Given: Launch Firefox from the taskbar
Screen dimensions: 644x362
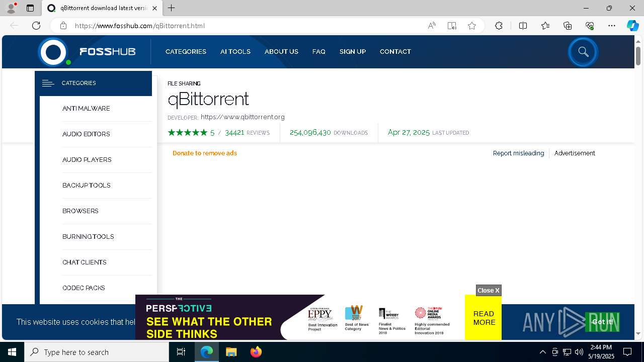Looking at the screenshot, I should [x=256, y=352].
